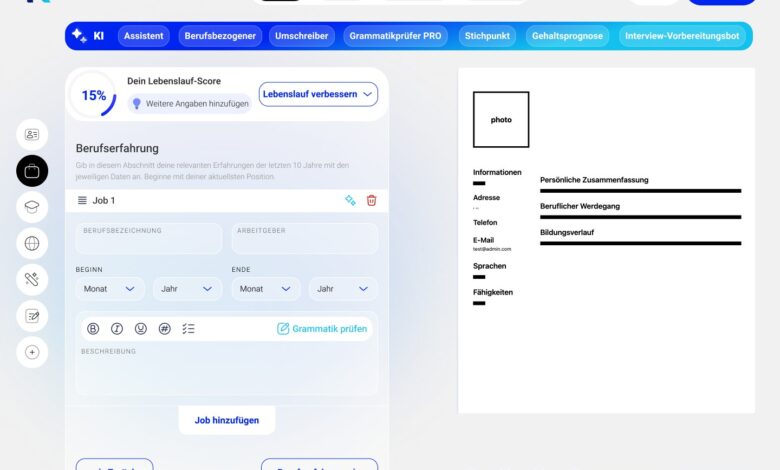Image resolution: width=780 pixels, height=470 pixels.
Task: Click the Berufsbezeichnung input field
Action: [149, 238]
